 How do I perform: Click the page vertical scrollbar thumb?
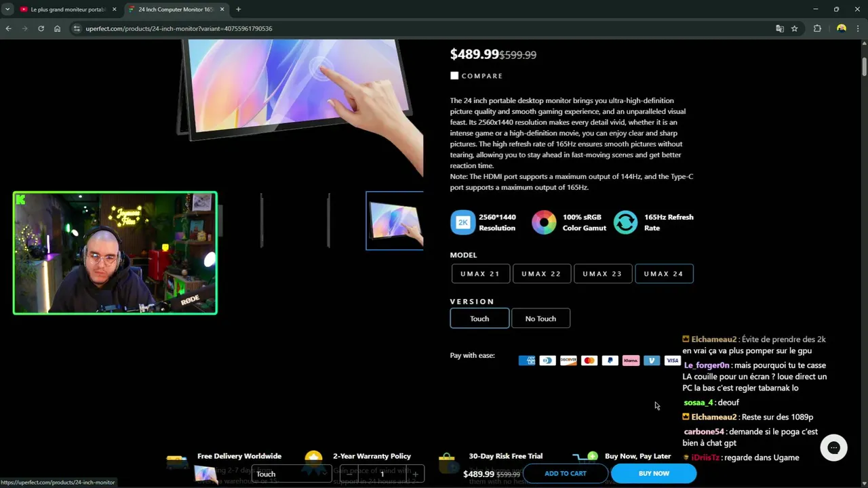point(865,68)
